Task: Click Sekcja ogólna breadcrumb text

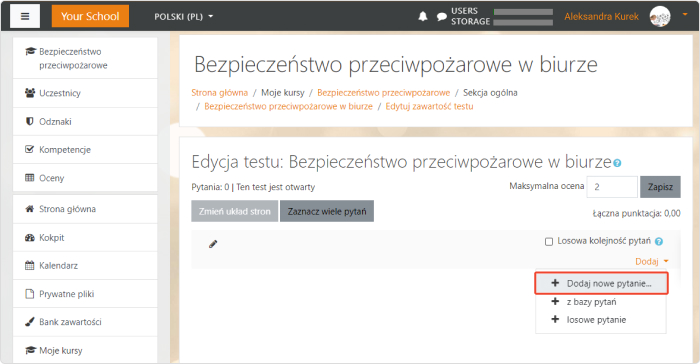Action: coord(490,92)
